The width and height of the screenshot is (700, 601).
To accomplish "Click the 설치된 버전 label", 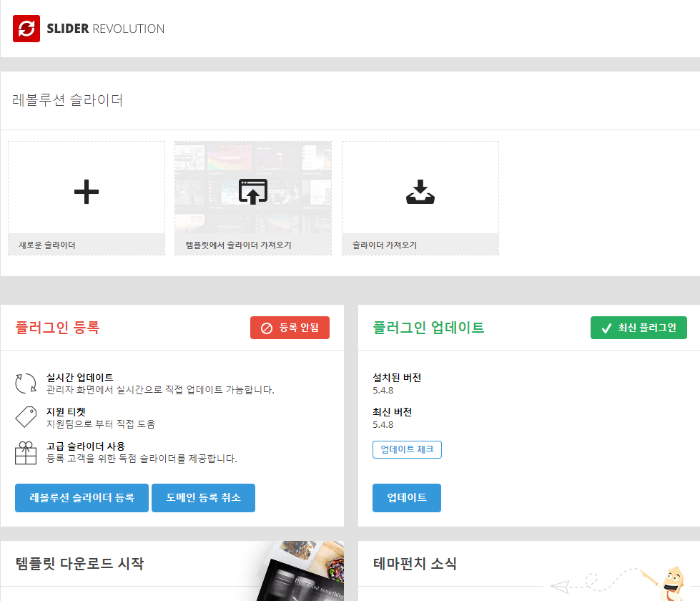I will (397, 378).
